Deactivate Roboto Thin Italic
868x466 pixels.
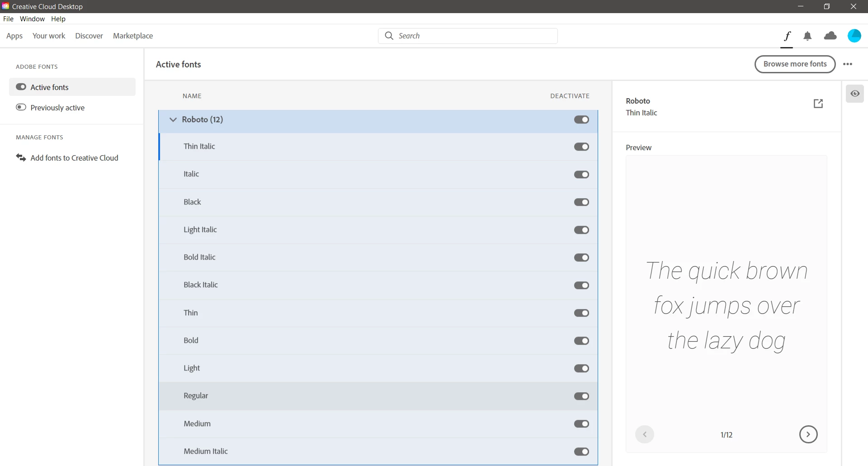pos(581,147)
